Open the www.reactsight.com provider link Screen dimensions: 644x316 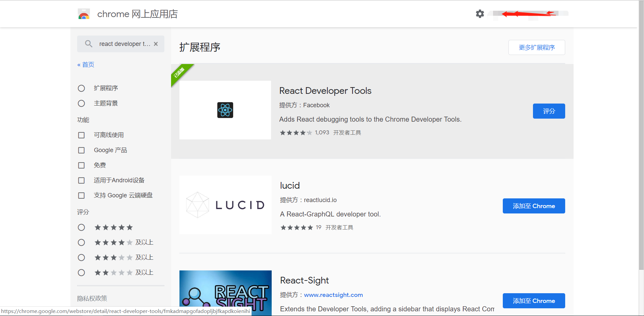pyautogui.click(x=333, y=295)
